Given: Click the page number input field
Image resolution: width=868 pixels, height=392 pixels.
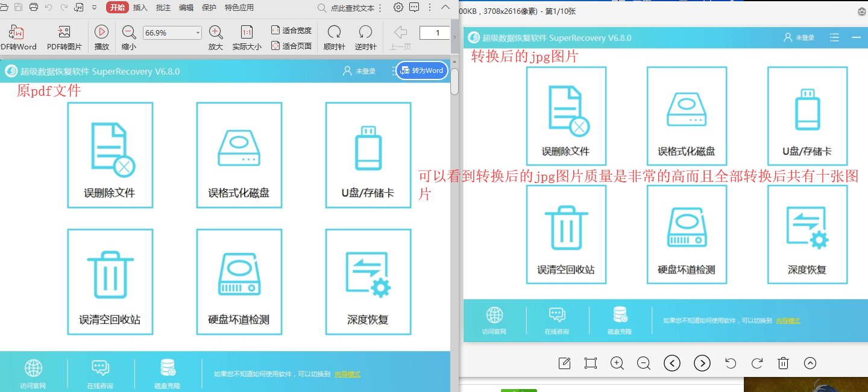Looking at the screenshot, I should 435,33.
